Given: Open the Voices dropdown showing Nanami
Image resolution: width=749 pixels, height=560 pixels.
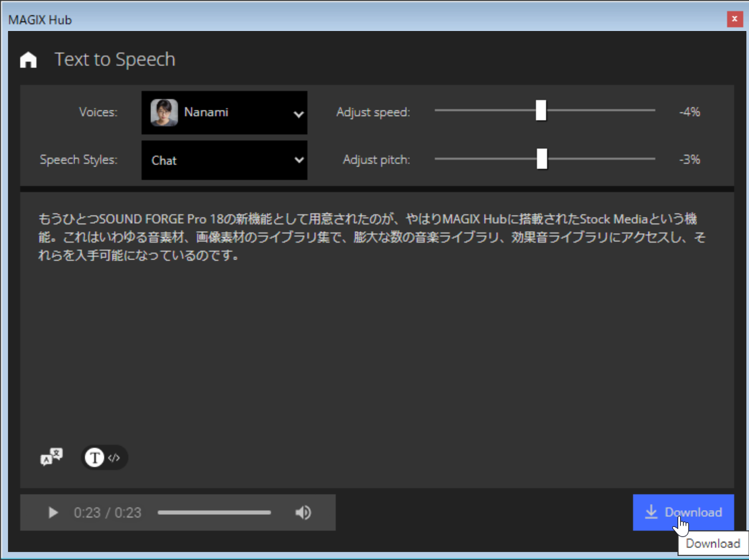Looking at the screenshot, I should tap(224, 113).
